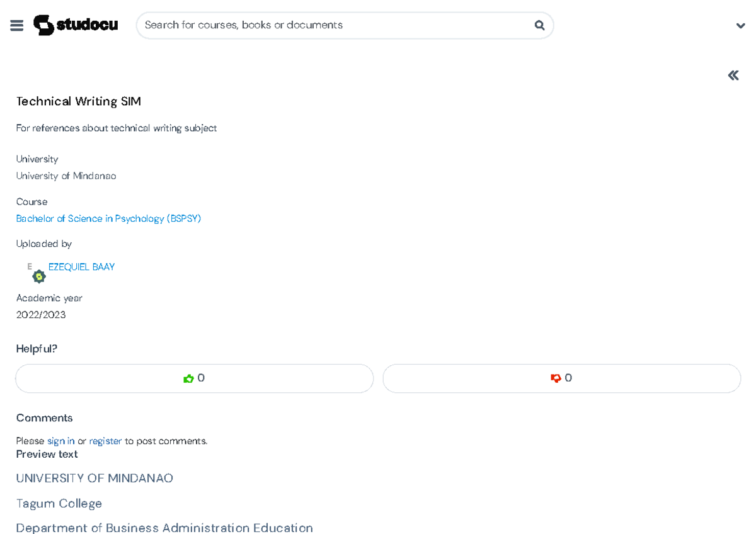Image resolution: width=756 pixels, height=534 pixels.
Task: Open EZEQUIEL BAAY uploader profile
Action: 81,267
